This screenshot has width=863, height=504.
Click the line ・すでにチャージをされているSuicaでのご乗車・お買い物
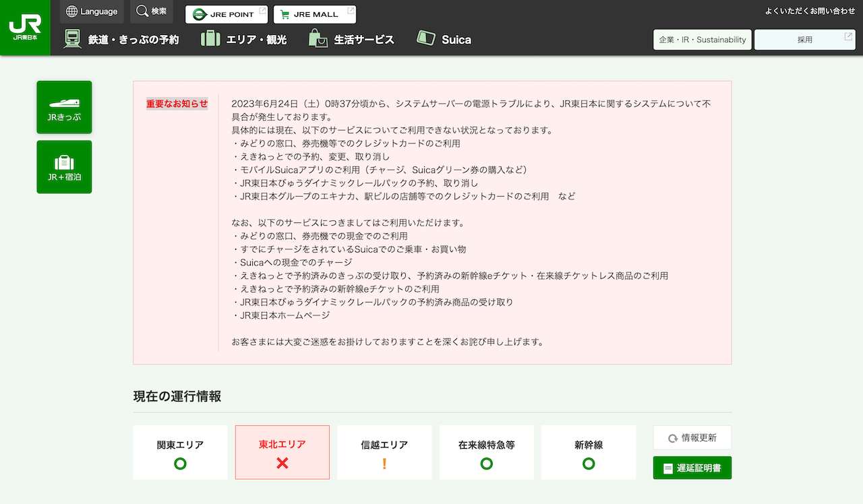[x=349, y=249]
